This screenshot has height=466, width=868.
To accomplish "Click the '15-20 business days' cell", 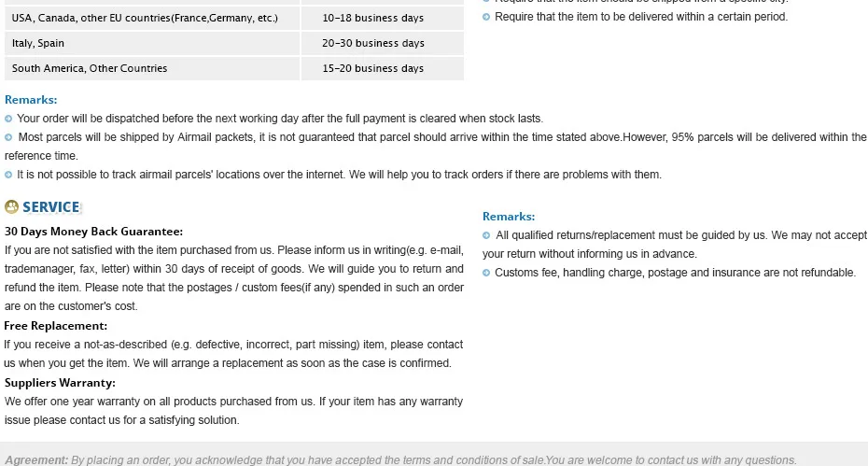I will 383,68.
